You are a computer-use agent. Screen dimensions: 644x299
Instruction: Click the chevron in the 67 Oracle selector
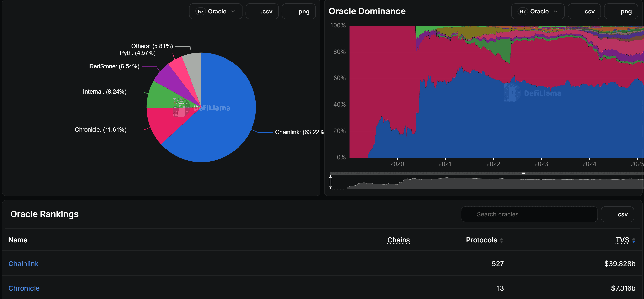pyautogui.click(x=556, y=12)
